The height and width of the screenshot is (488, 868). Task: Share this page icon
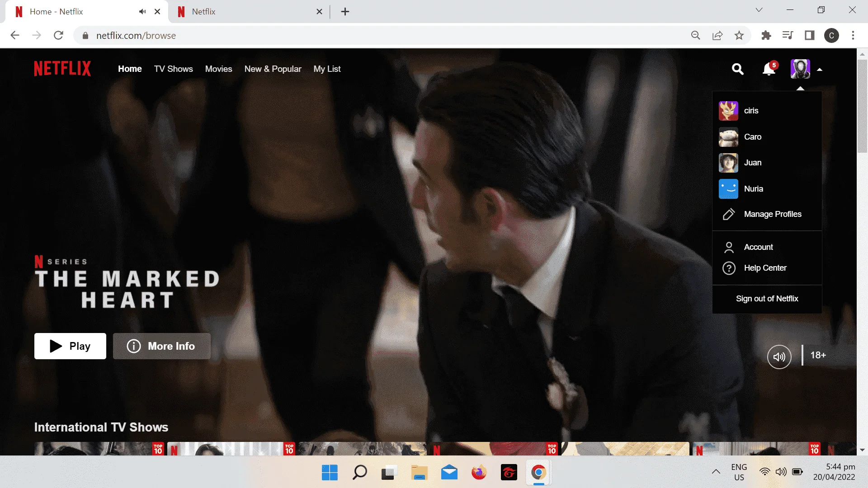717,35
